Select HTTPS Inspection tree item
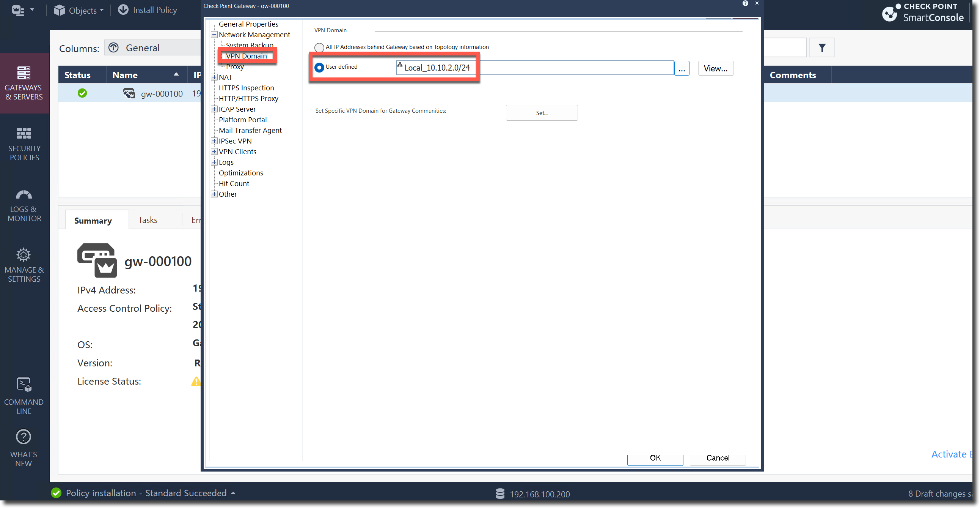980x508 pixels. (x=246, y=88)
